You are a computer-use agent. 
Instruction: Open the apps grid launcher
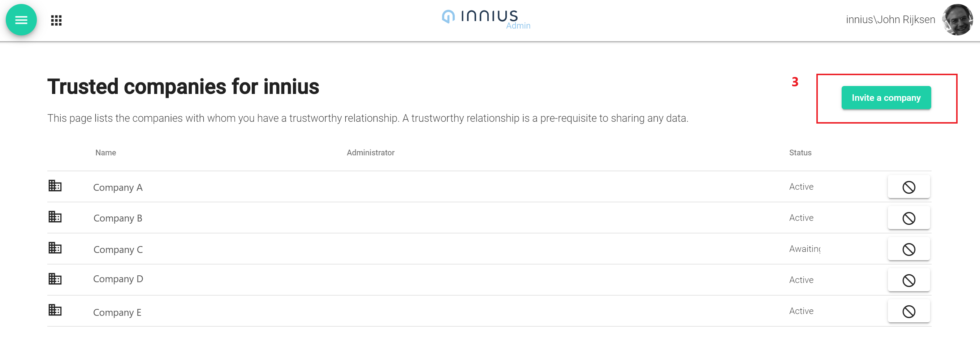click(56, 20)
